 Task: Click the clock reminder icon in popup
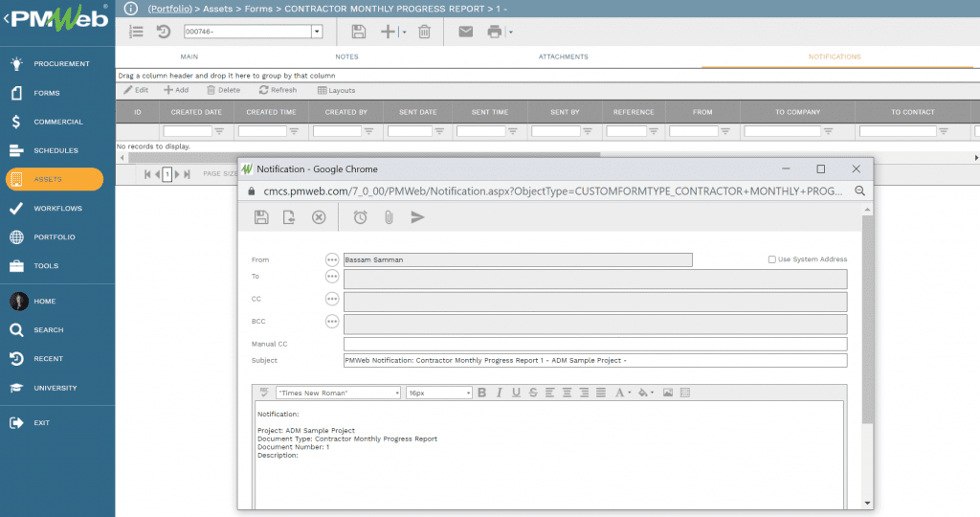click(360, 217)
